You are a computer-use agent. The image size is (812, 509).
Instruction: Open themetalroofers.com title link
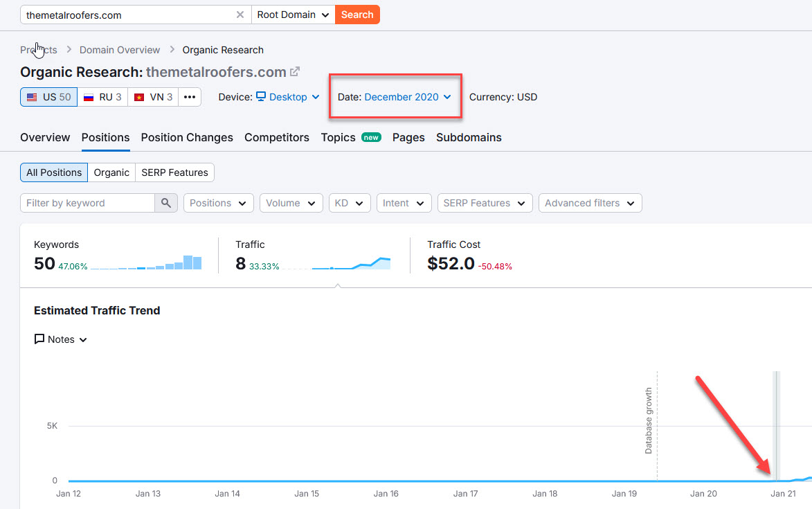click(x=216, y=72)
